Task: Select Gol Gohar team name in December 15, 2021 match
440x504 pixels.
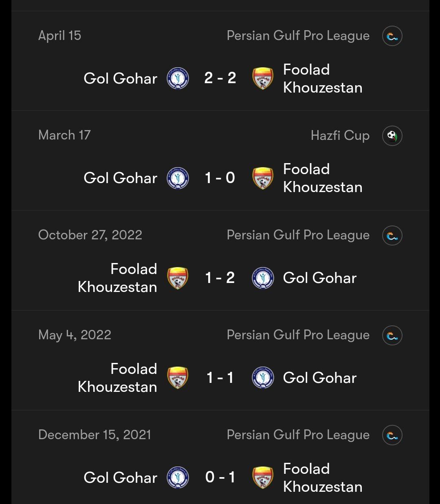Action: click(x=120, y=477)
